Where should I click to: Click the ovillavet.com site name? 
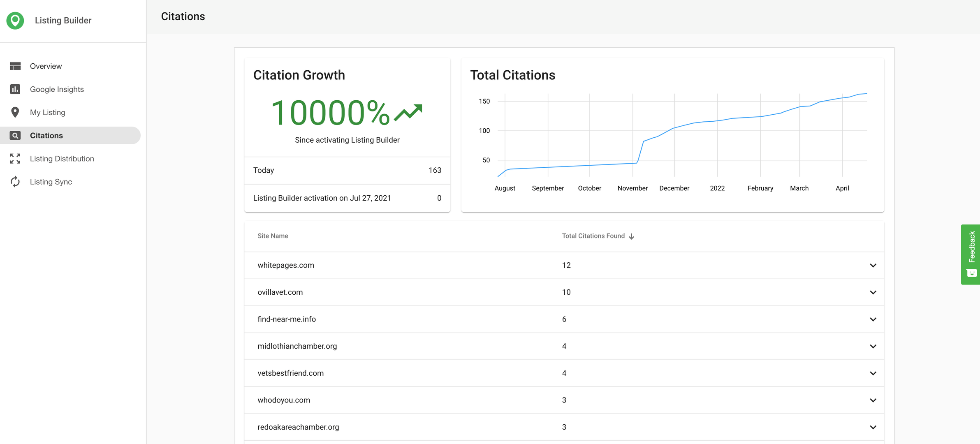[x=280, y=292]
